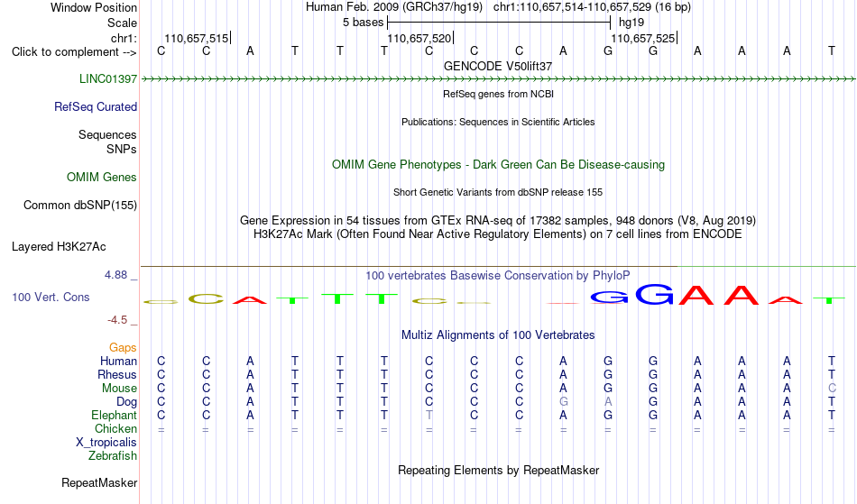Viewport: 857px width, 504px height.
Task: Click the -4.5 conservation scale value
Action: click(x=117, y=320)
